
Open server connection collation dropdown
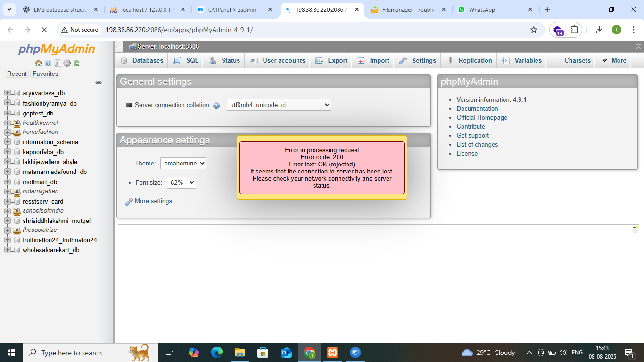pos(279,105)
